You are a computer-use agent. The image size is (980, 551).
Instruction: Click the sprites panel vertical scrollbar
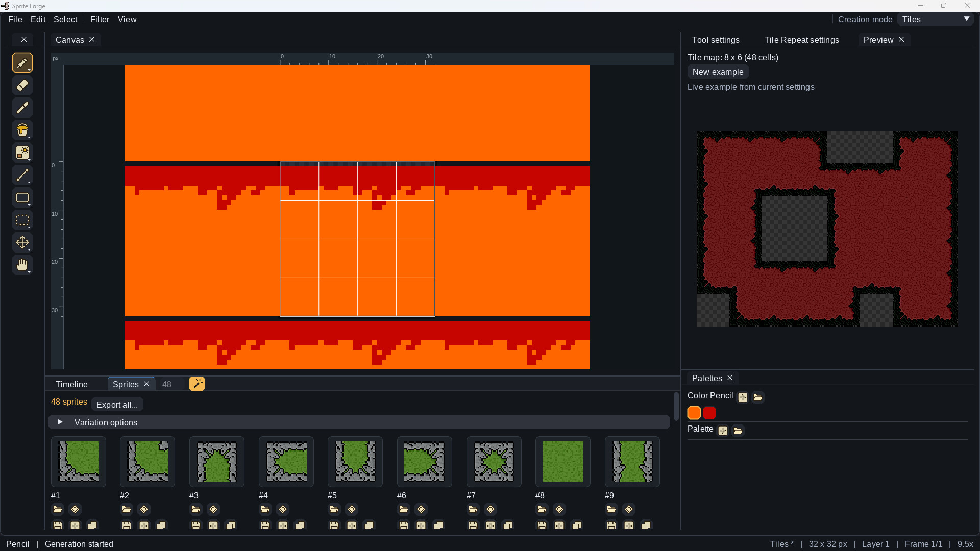click(676, 406)
